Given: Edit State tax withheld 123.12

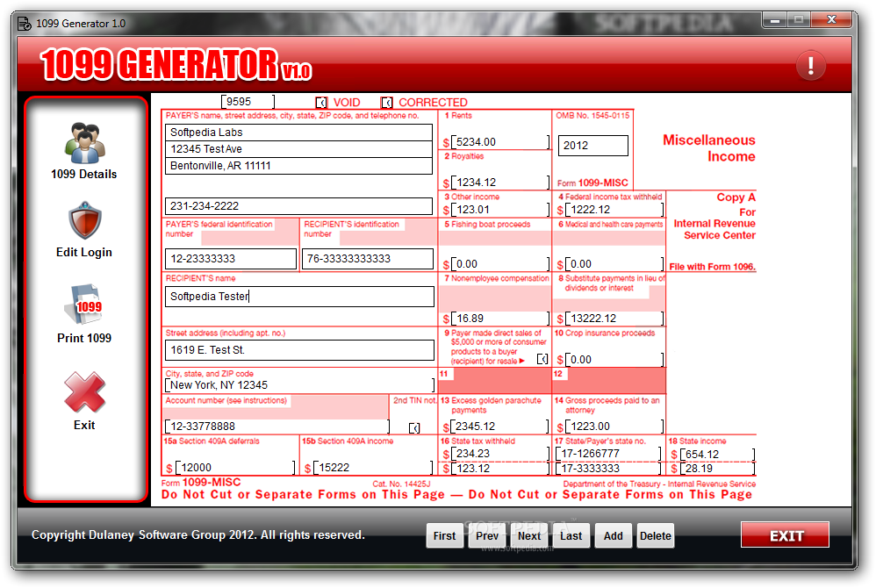Looking at the screenshot, I should (500, 469).
